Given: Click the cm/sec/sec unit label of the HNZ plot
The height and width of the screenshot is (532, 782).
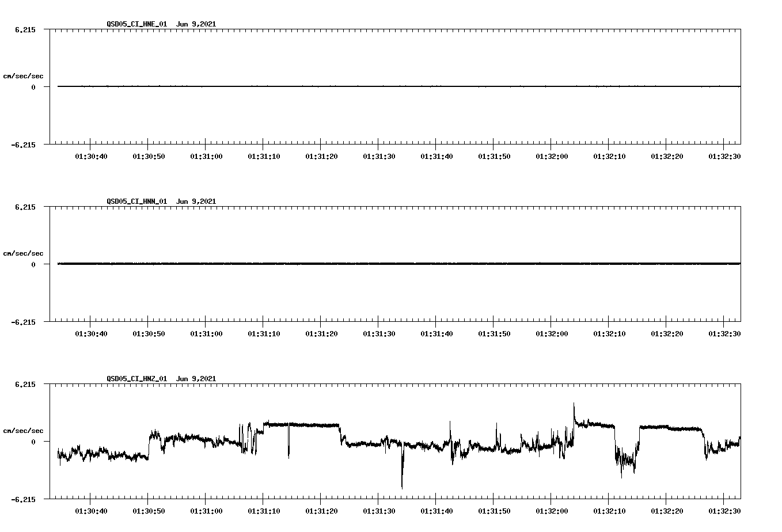Looking at the screenshot, I should (x=23, y=431).
